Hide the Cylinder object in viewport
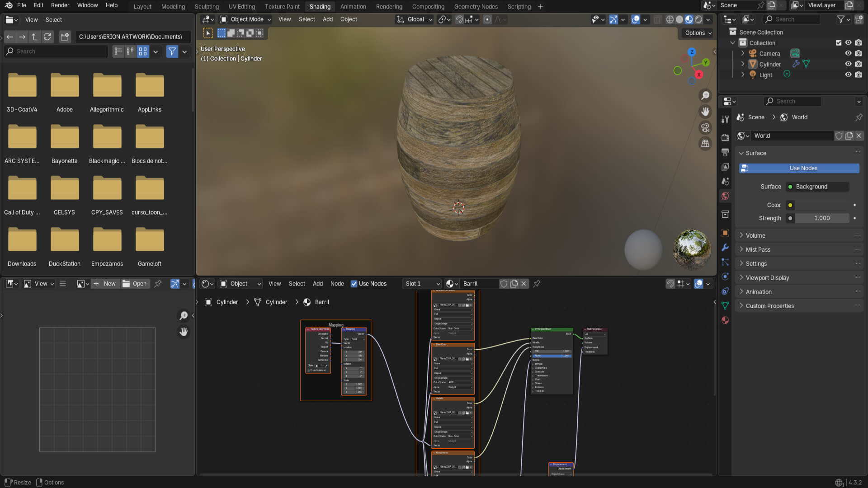868x488 pixels. click(x=848, y=64)
